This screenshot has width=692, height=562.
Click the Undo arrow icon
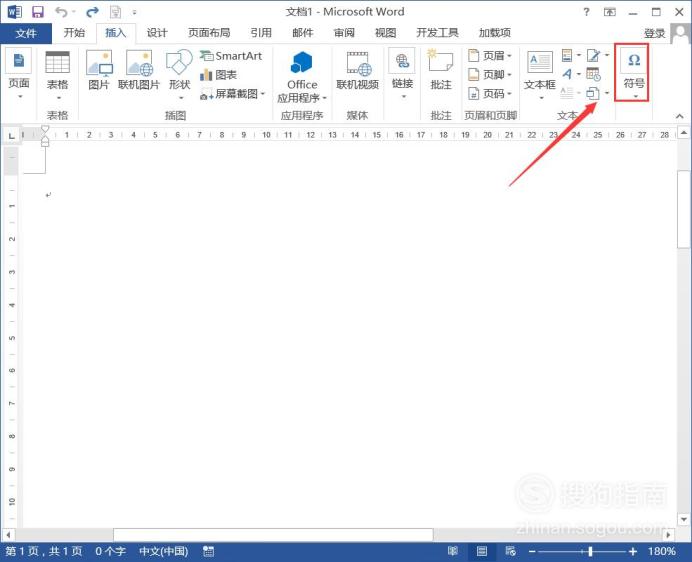pyautogui.click(x=61, y=12)
